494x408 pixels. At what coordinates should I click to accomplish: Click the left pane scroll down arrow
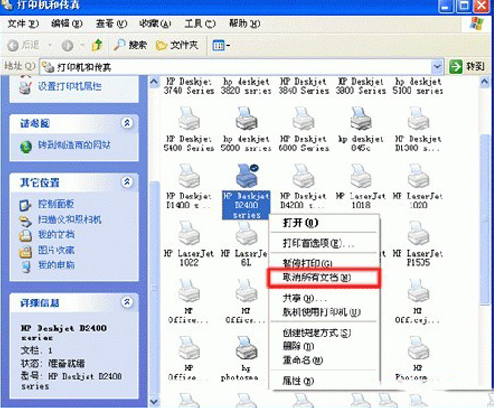(x=154, y=401)
